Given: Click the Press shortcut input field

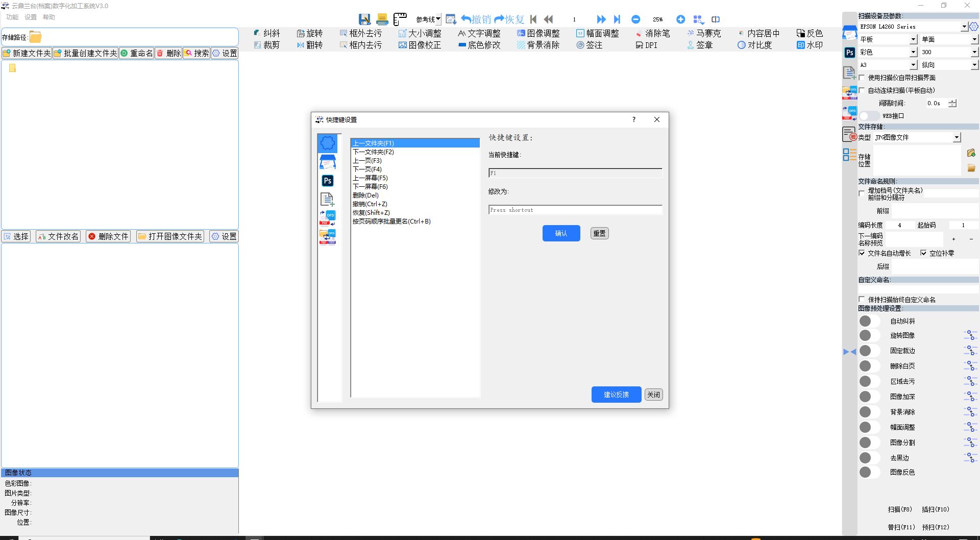Looking at the screenshot, I should [575, 210].
